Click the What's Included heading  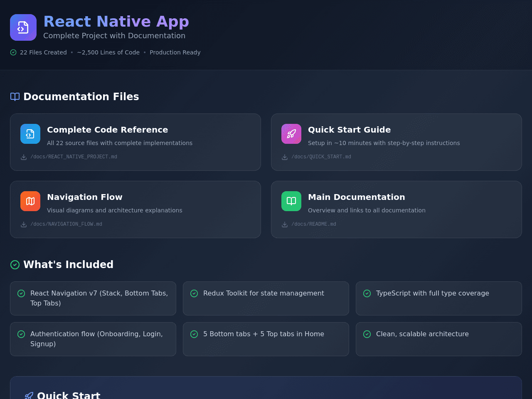click(x=68, y=265)
